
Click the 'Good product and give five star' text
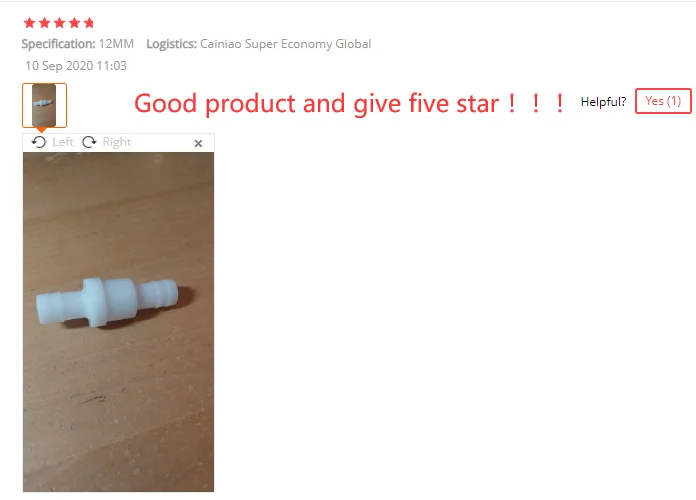click(x=316, y=103)
